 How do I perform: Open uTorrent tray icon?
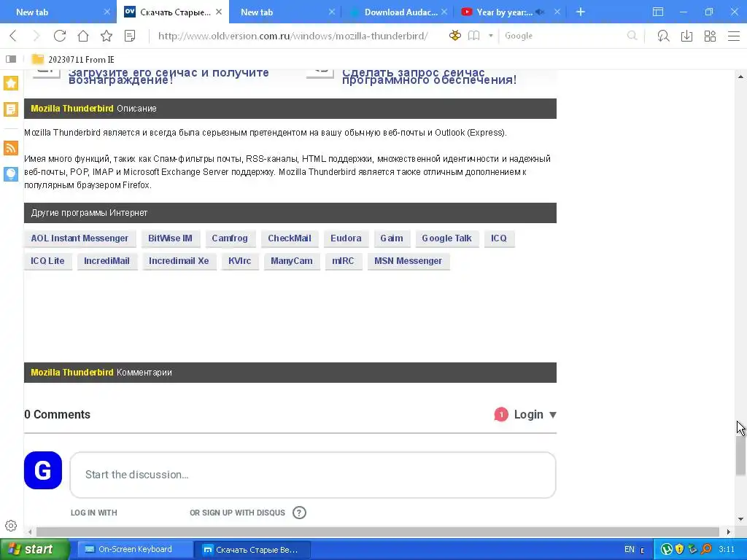pyautogui.click(x=667, y=549)
